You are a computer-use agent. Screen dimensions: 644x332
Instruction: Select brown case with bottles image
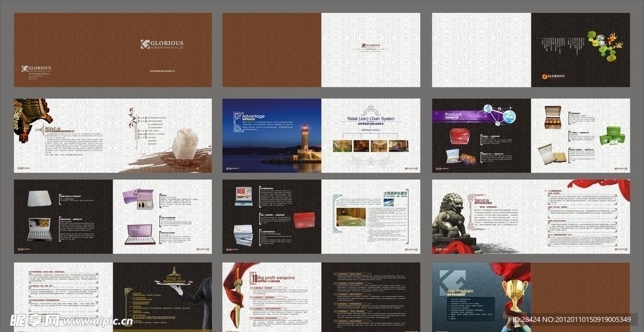553,118
